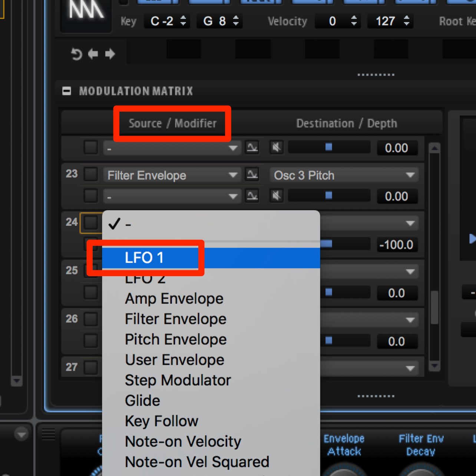Open the row 26 destination dropdown arrow
The height and width of the screenshot is (476, 476).
point(410,320)
